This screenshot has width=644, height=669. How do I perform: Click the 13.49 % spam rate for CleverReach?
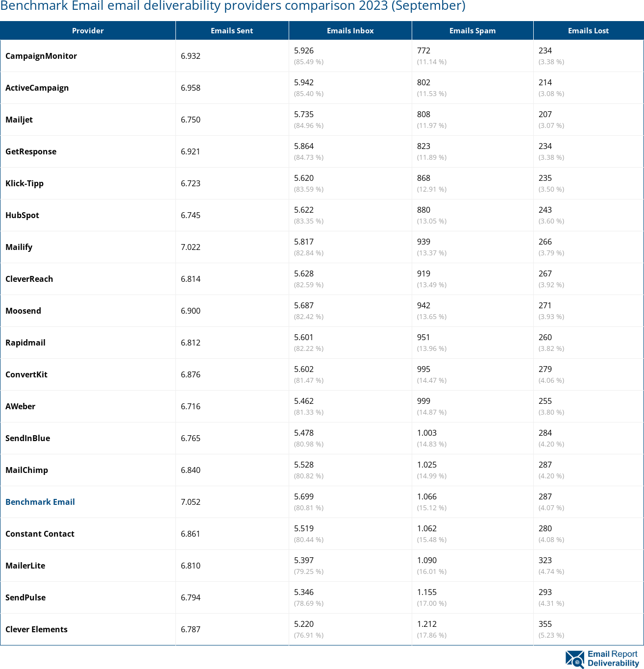pyautogui.click(x=432, y=285)
